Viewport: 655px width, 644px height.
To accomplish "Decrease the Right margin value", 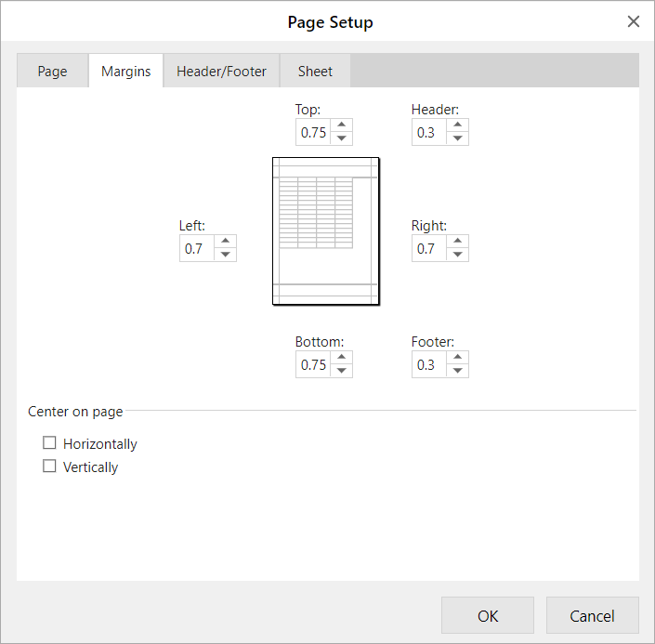I will pyautogui.click(x=457, y=255).
